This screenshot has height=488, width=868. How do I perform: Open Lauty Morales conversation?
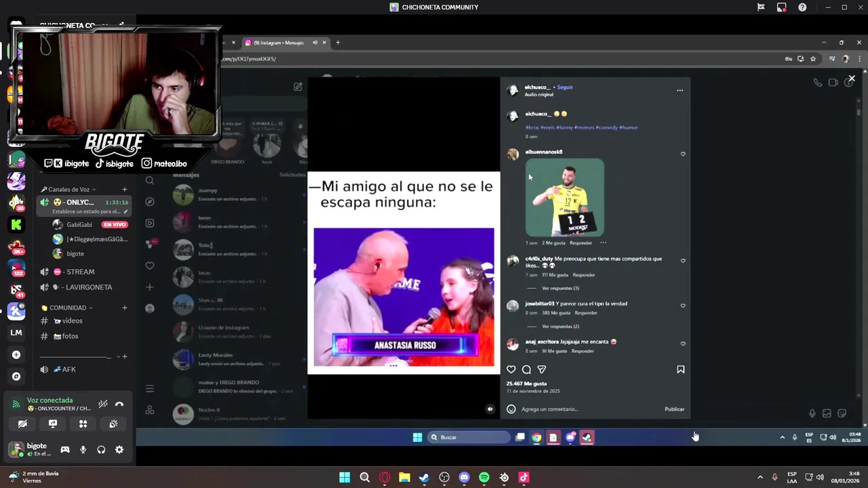[x=237, y=359]
